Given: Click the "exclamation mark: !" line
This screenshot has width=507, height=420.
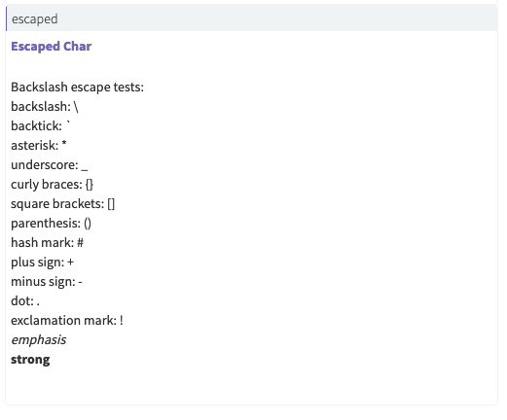Looking at the screenshot, I should 67,321.
